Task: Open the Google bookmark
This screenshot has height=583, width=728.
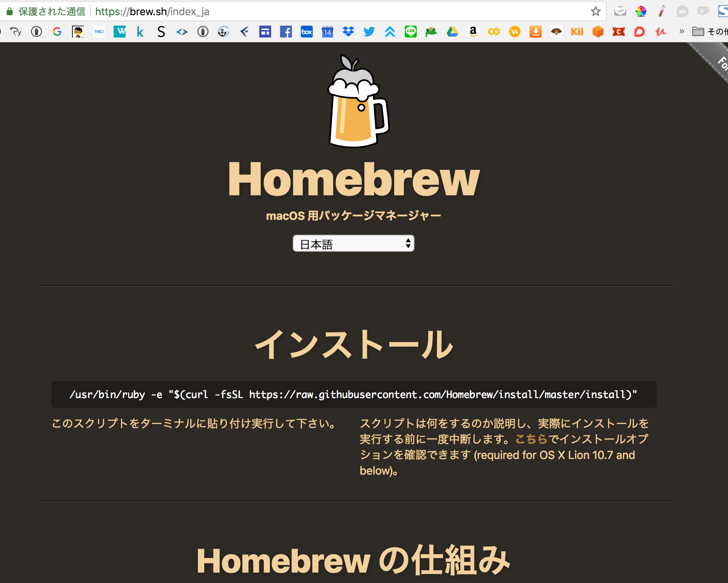Action: [57, 32]
